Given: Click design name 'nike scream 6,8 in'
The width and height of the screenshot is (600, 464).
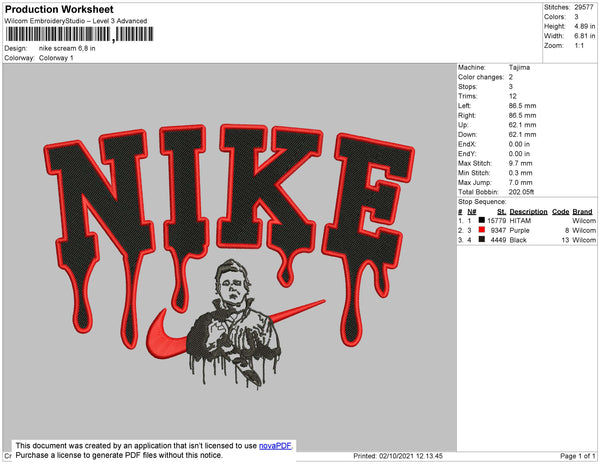Looking at the screenshot, I should [x=67, y=49].
